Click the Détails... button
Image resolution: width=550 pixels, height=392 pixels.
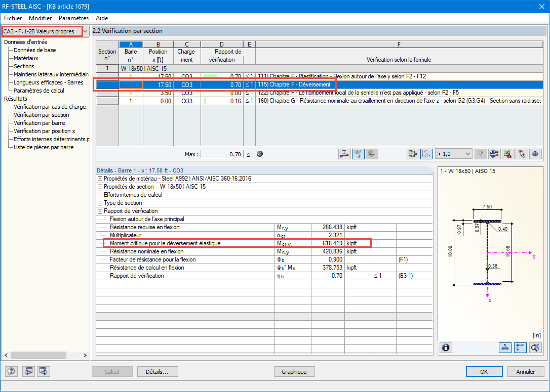click(x=158, y=372)
